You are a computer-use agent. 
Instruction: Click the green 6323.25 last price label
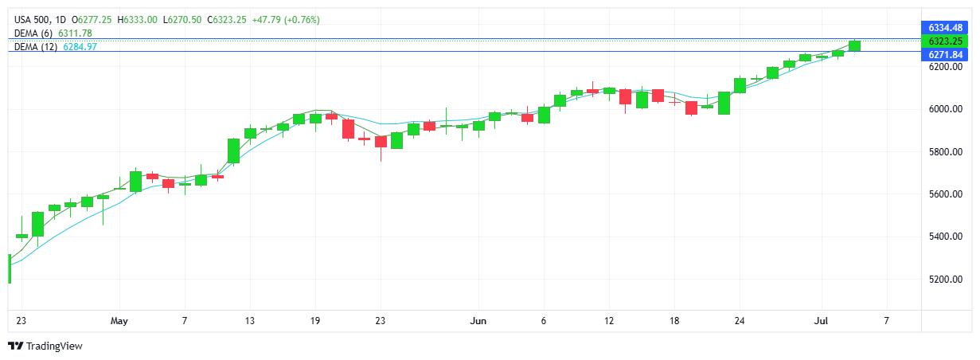[x=947, y=41]
